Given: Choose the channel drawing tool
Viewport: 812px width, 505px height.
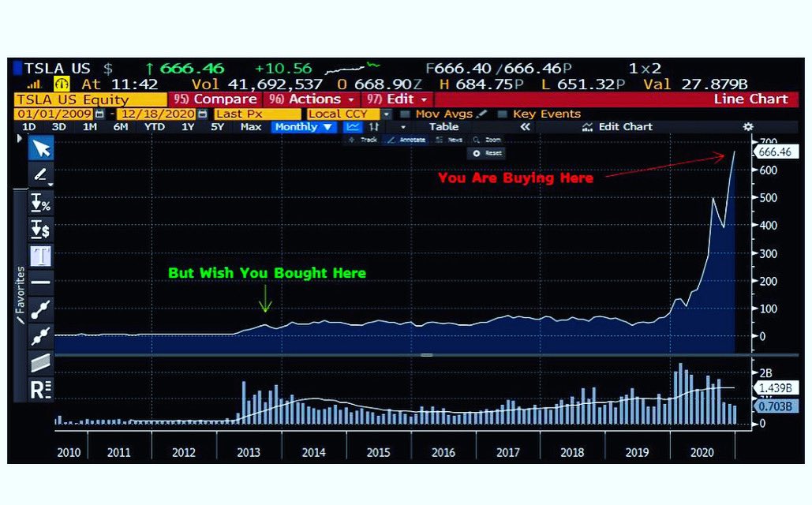Looking at the screenshot, I should [40, 362].
